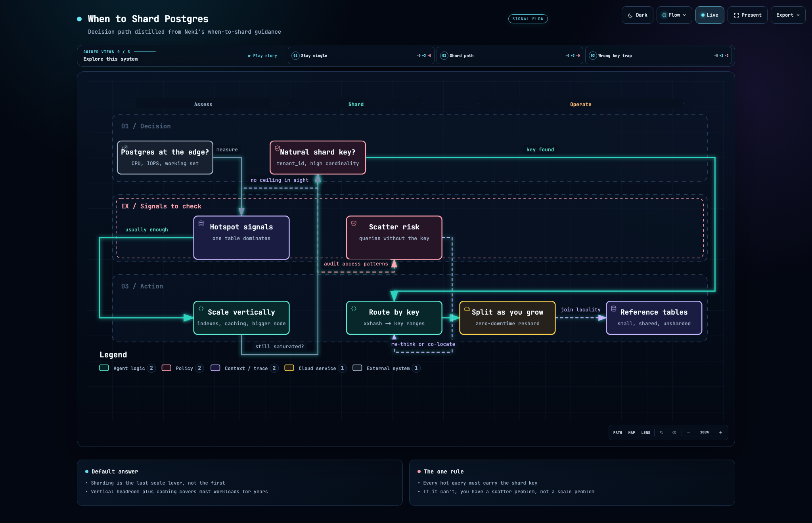The height and width of the screenshot is (523, 812).
Task: Click the code icon on Scale vertically node
Action: 201,309
